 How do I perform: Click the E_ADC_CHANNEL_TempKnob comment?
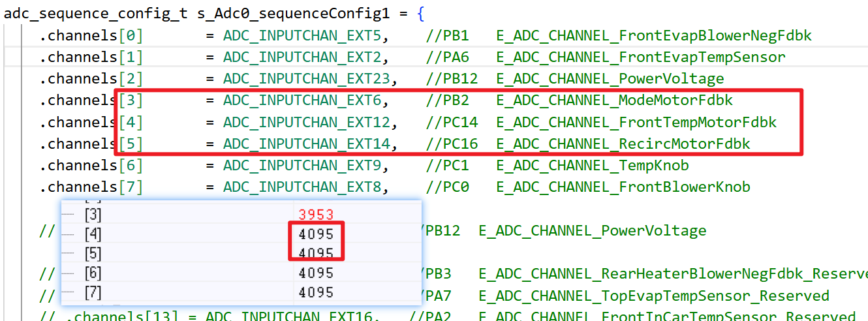593,165
